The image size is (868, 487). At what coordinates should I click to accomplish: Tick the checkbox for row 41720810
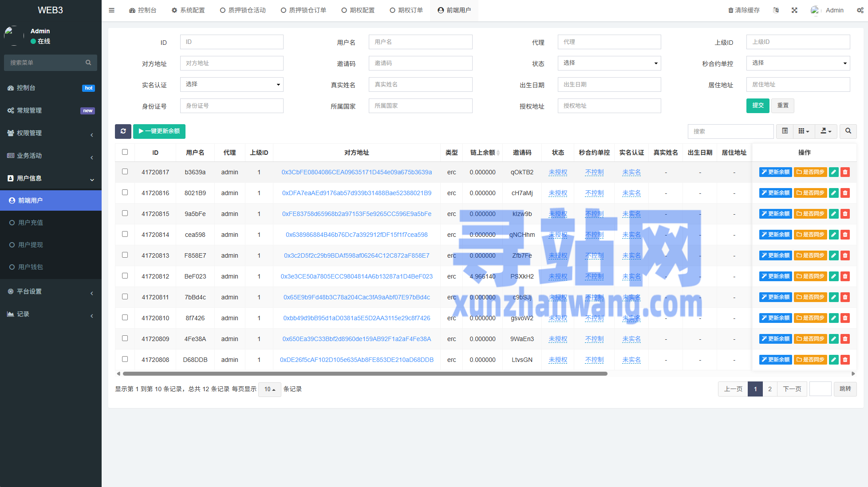pos(125,318)
